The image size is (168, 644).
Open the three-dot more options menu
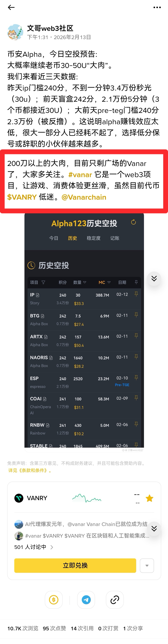(x=157, y=7)
